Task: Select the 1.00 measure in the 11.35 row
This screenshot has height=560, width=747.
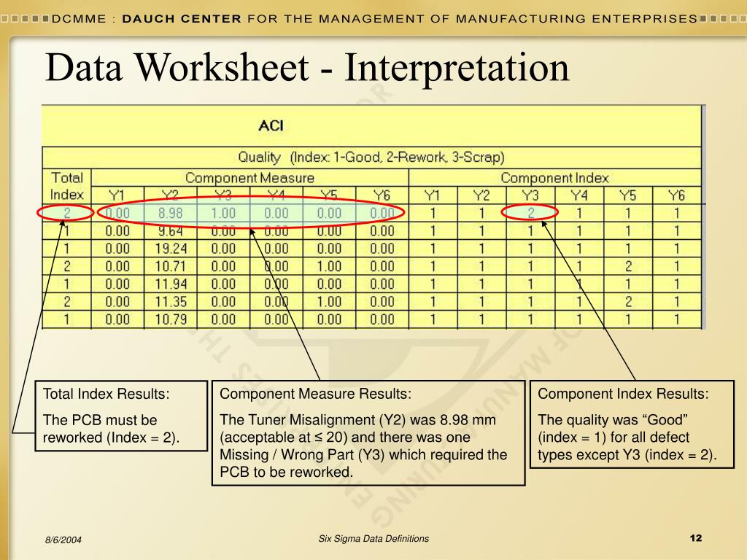Action: click(x=329, y=301)
